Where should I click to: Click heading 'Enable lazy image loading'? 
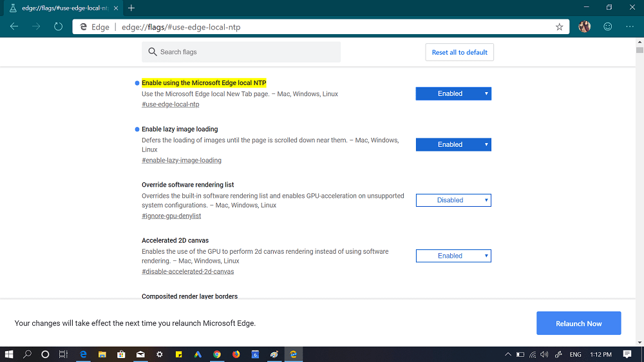180,129
